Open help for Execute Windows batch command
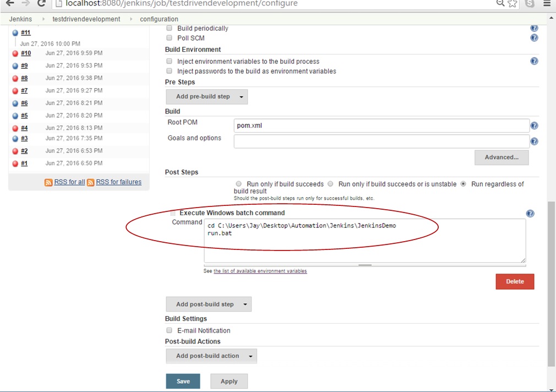The height and width of the screenshot is (392, 556). [x=530, y=214]
